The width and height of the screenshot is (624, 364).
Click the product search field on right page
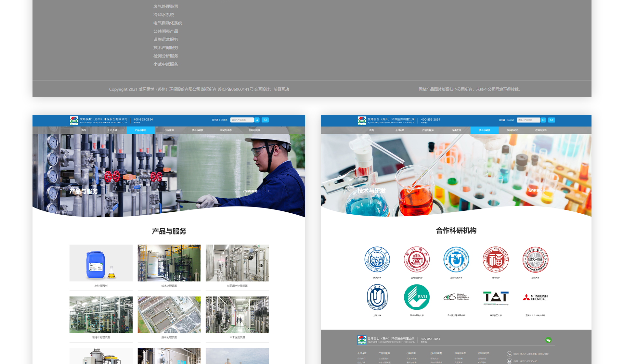pos(528,120)
